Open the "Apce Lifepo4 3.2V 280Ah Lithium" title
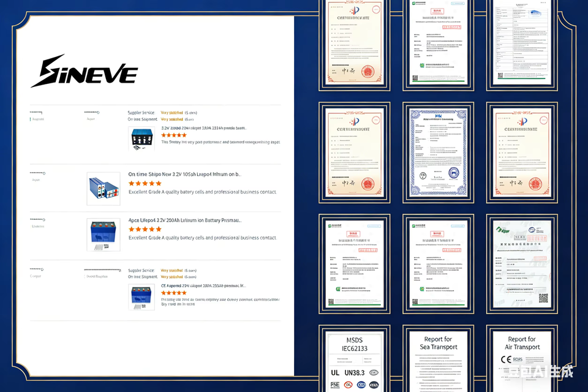The height and width of the screenshot is (392, 588). tap(184, 221)
